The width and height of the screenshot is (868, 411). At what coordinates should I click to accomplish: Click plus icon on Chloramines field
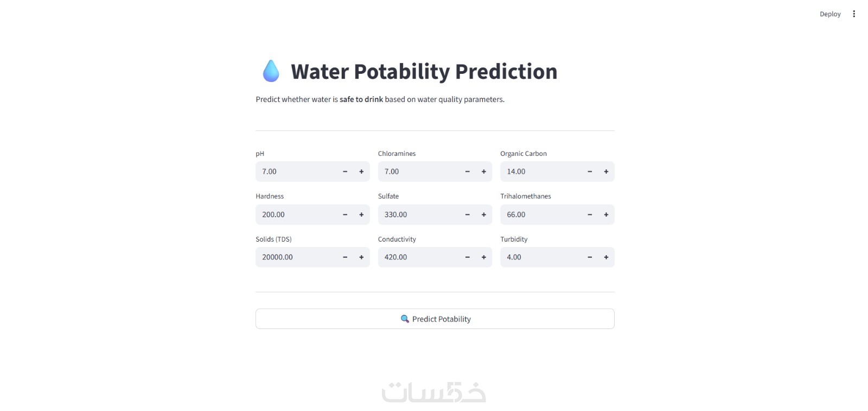[483, 172]
